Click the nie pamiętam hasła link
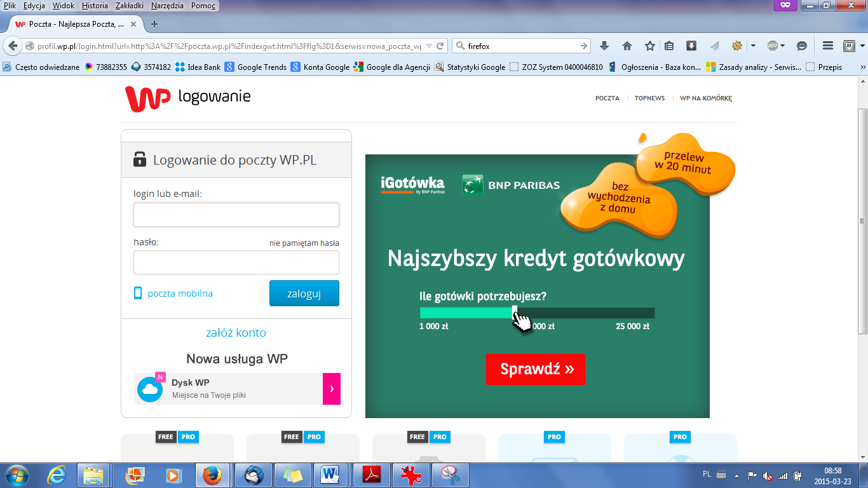The height and width of the screenshot is (488, 868). (304, 243)
